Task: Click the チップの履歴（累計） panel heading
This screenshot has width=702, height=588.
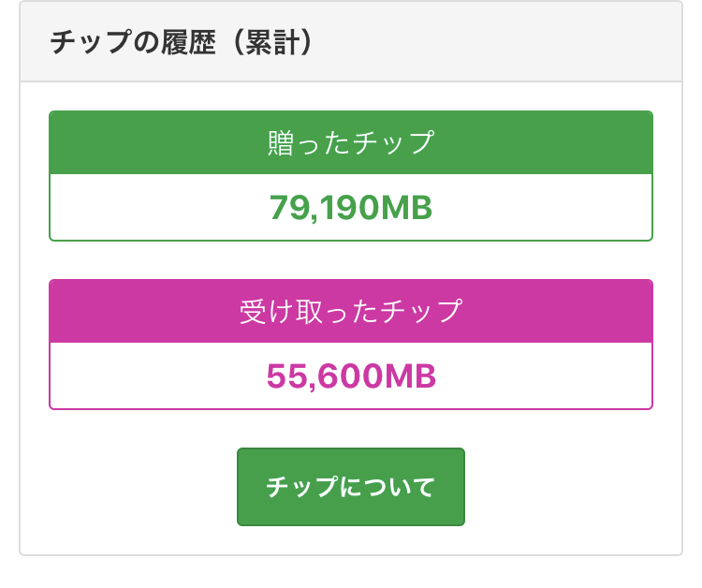Action: [180, 43]
